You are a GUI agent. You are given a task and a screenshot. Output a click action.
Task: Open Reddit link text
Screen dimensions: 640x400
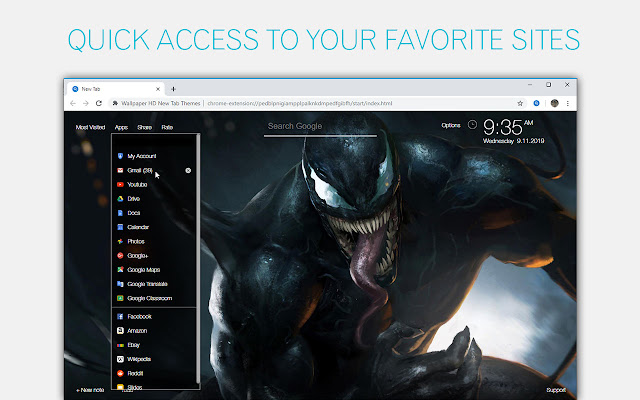135,373
